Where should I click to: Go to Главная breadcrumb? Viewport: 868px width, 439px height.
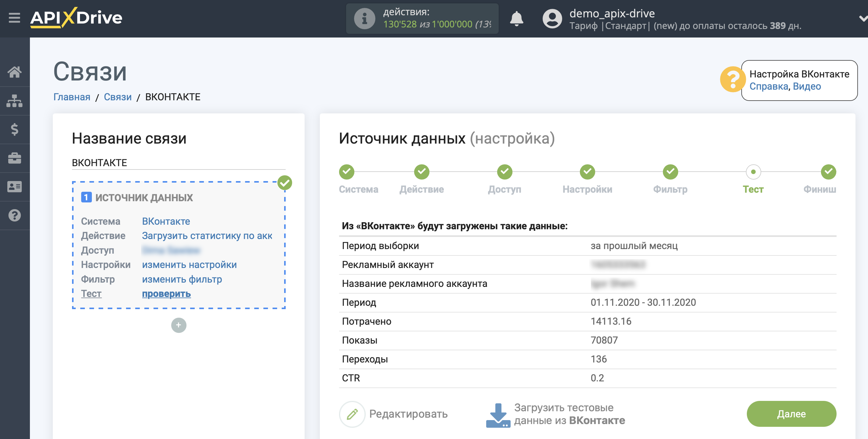[72, 97]
